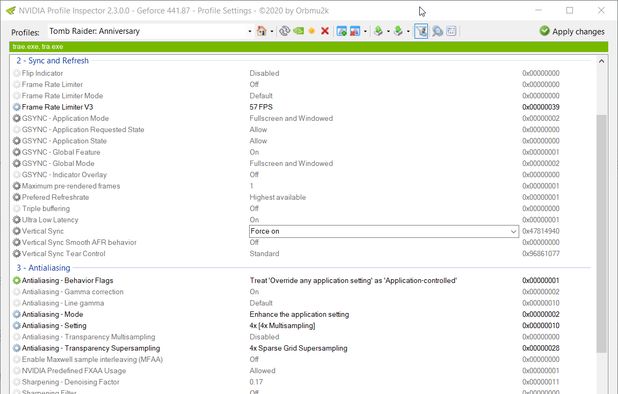Click the refresh profiles icon

click(x=284, y=31)
